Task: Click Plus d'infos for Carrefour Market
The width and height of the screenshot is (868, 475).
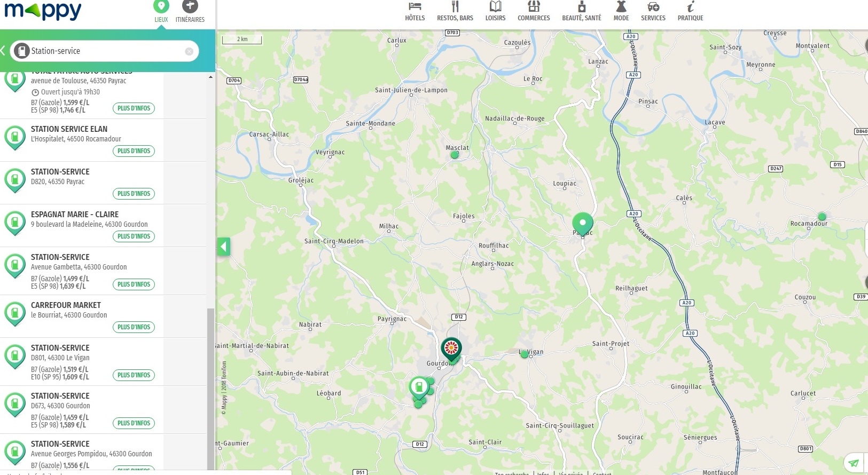Action: point(134,327)
